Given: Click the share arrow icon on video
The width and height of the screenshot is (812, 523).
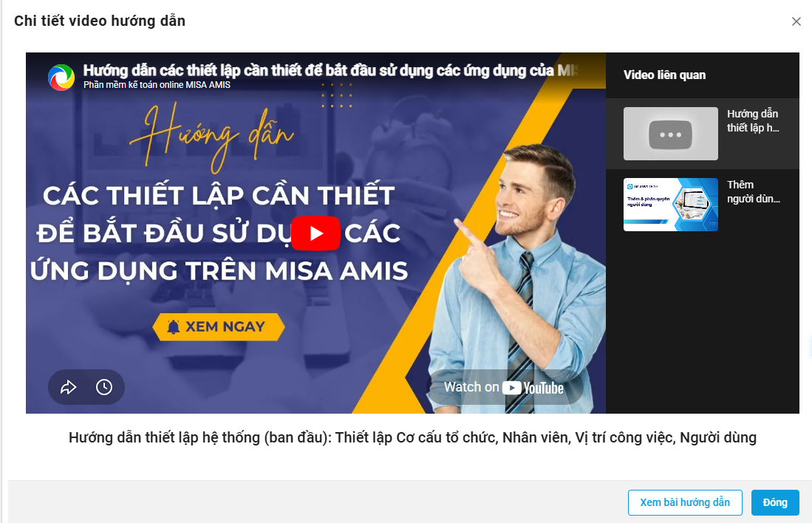Looking at the screenshot, I should pos(69,387).
